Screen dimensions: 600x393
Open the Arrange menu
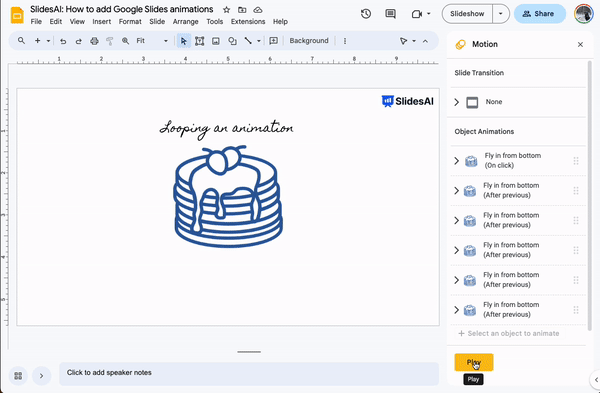[x=186, y=22]
